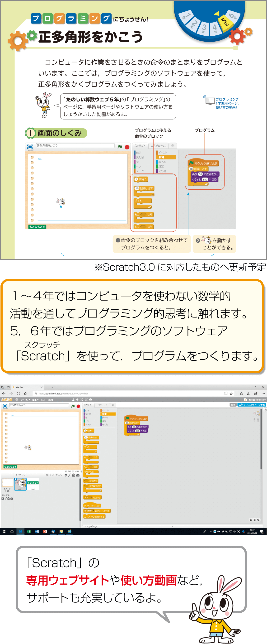
Task: Click the クローンされたとき hat block in the palette
Action: (x=92, y=505)
